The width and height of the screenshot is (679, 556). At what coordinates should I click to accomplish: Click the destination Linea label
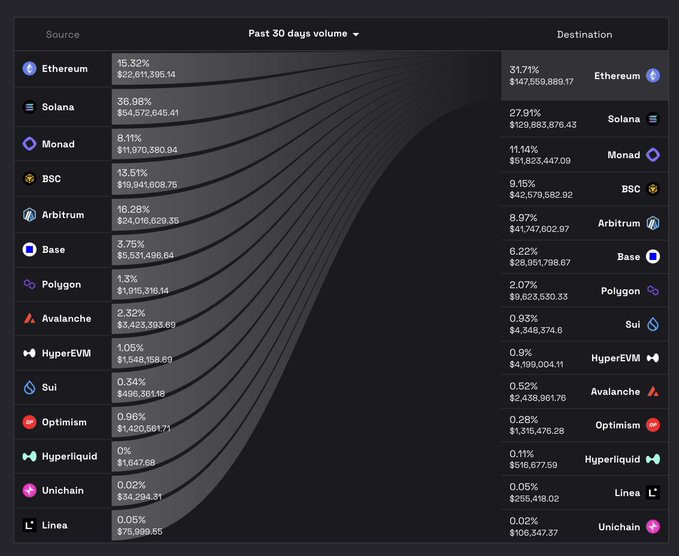(x=627, y=493)
